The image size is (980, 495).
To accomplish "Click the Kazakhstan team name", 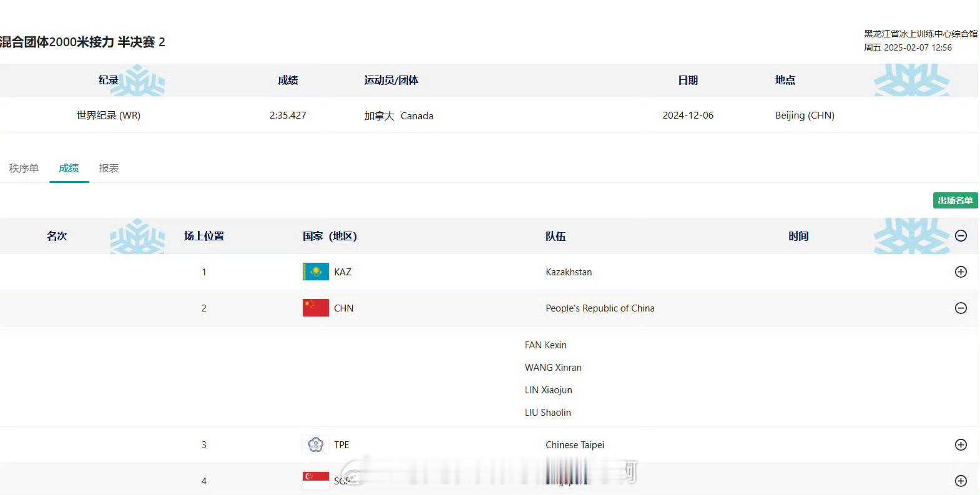I will 569,272.
